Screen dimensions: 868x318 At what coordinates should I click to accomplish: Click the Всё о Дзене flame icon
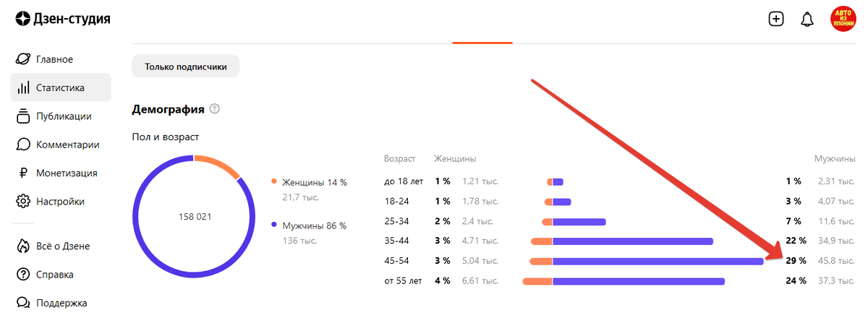coord(23,246)
